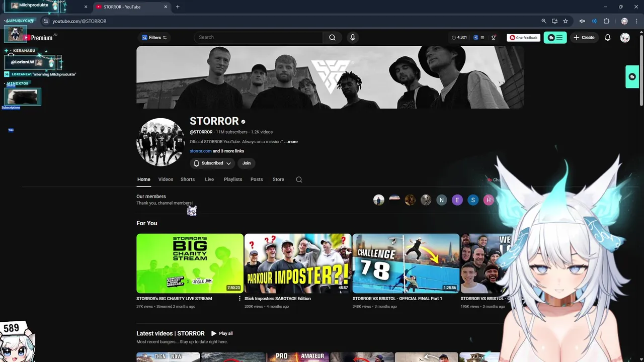Click the Create button
Screen dimensions: 644x362
pyautogui.click(x=584, y=38)
